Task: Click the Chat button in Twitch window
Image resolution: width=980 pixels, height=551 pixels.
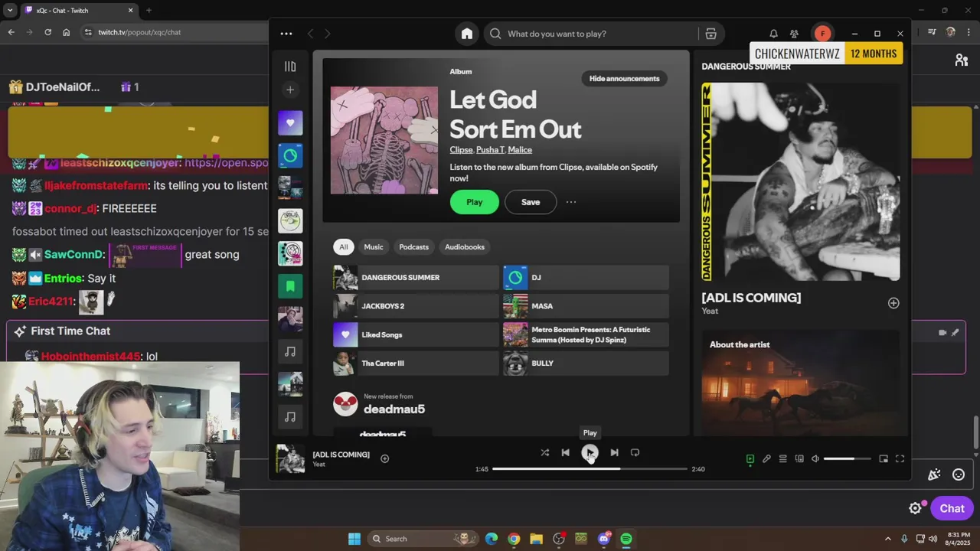Action: click(x=952, y=509)
